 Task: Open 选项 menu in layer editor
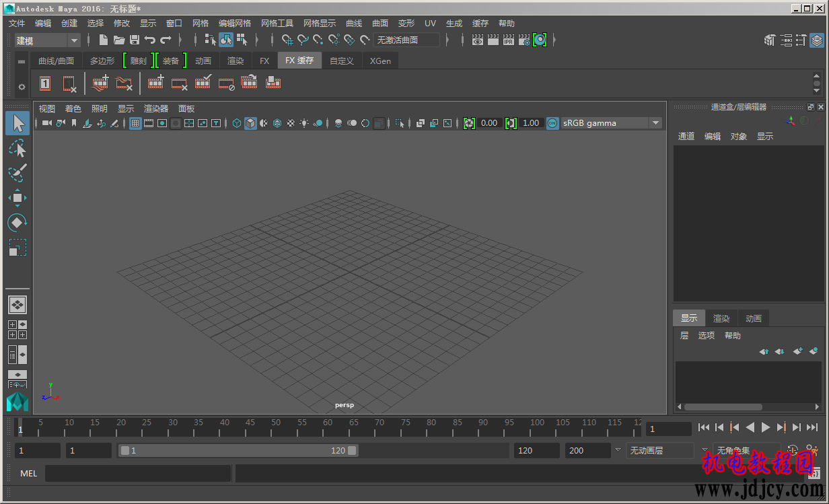point(707,336)
